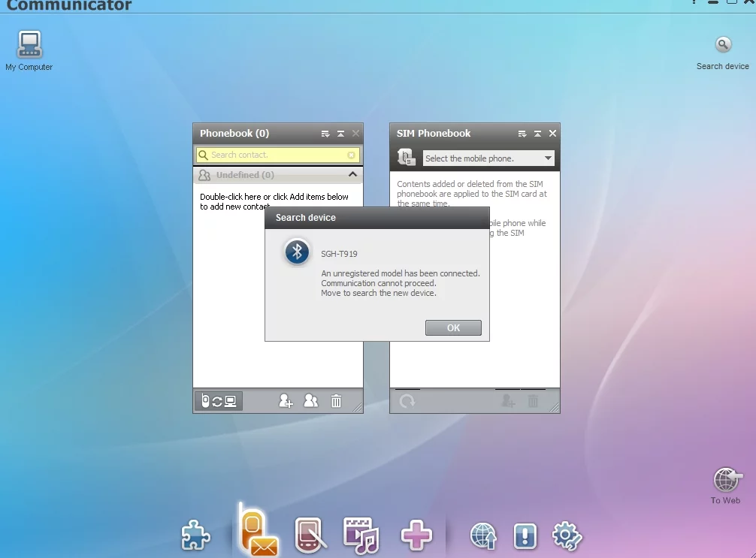Screen dimensions: 756x558
Task: Open the exclamation notice icon in dock
Action: (525, 536)
